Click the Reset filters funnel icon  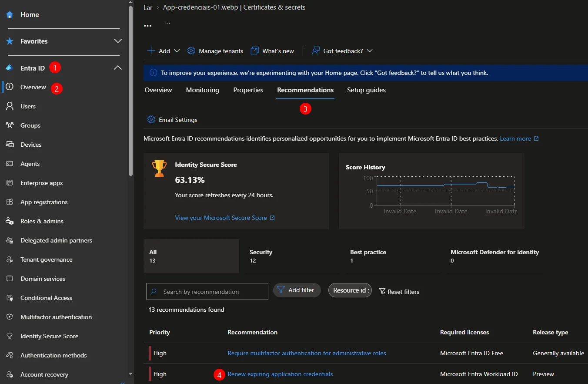(x=382, y=291)
